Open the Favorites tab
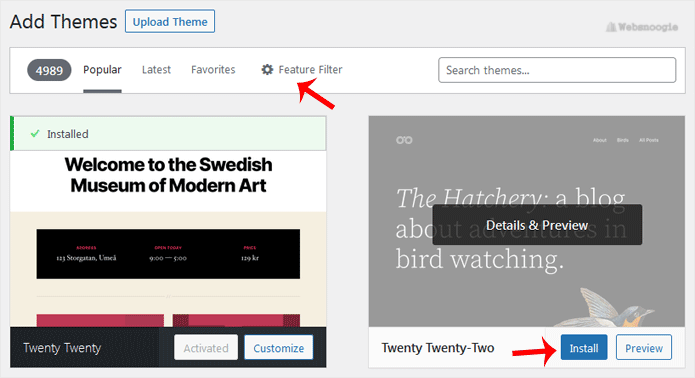 tap(213, 70)
